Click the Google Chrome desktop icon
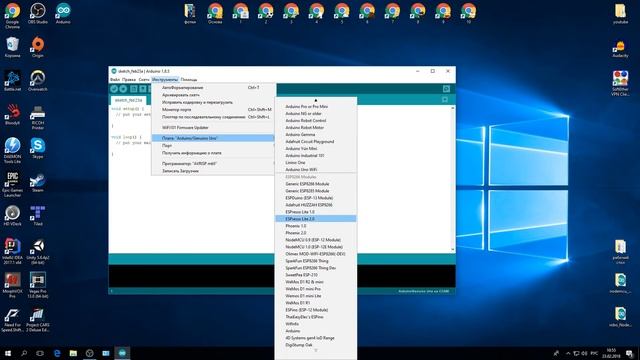The width and height of the screenshot is (640, 360). click(12, 16)
